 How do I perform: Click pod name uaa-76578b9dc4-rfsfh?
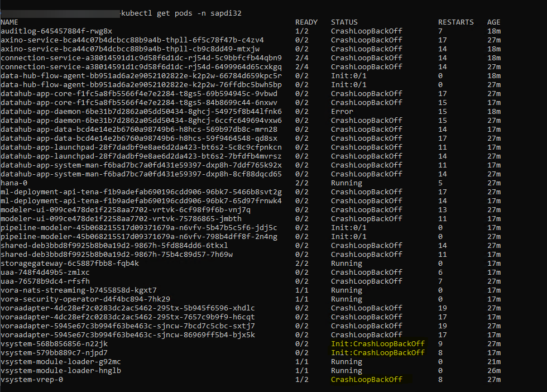click(45, 281)
